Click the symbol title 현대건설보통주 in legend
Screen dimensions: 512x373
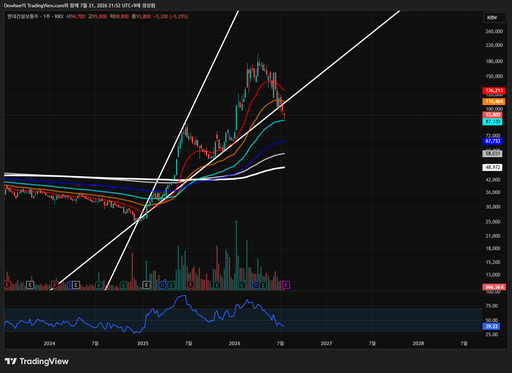[23, 16]
